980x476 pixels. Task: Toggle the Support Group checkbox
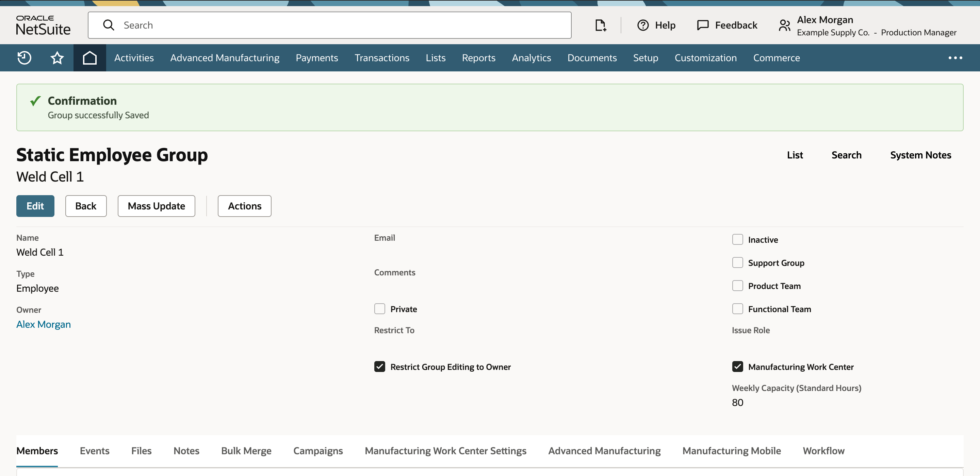(x=737, y=263)
